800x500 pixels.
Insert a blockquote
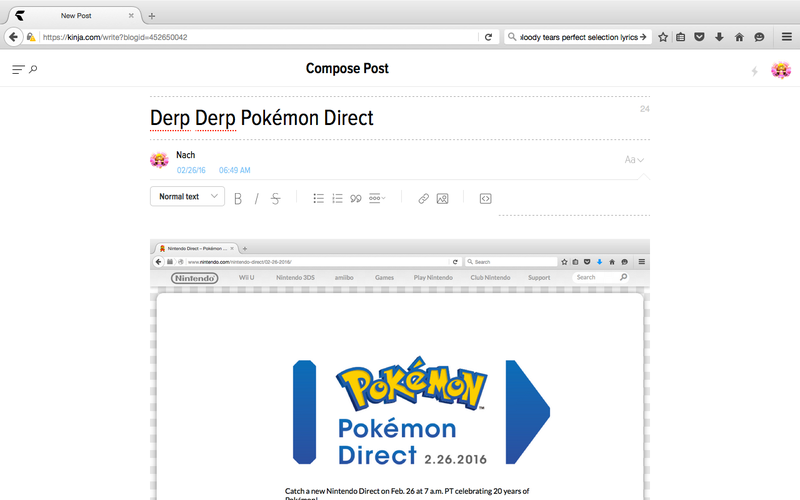(356, 198)
